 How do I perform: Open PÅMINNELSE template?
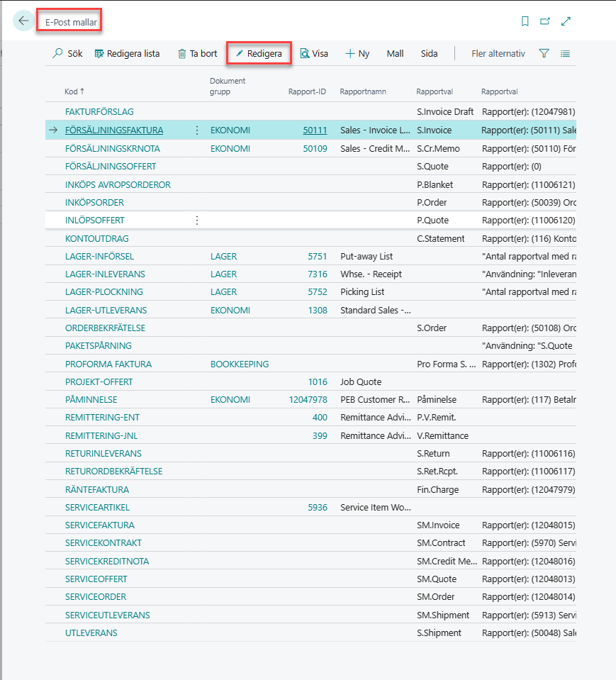click(91, 399)
